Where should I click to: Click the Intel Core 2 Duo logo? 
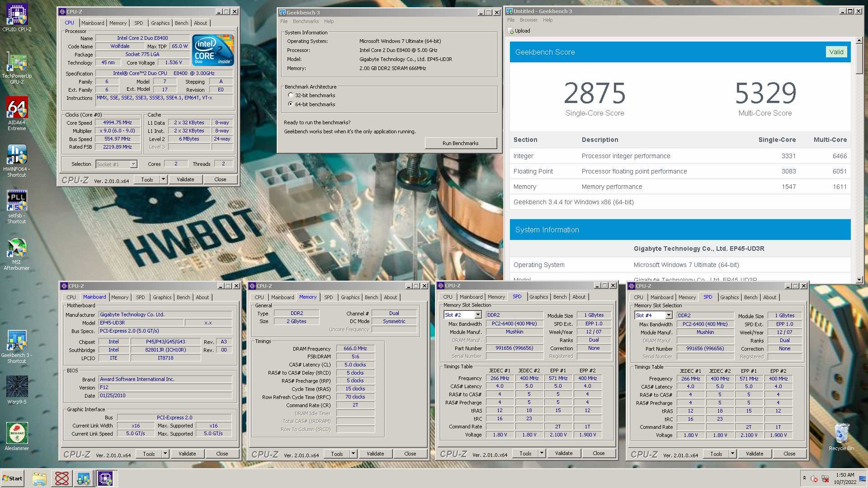213,50
